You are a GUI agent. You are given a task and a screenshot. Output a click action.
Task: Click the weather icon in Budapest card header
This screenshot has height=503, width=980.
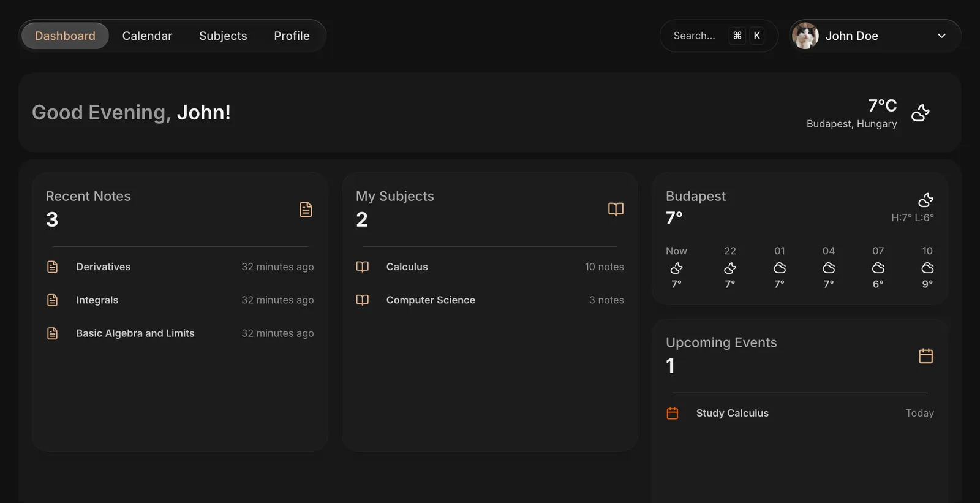click(925, 200)
